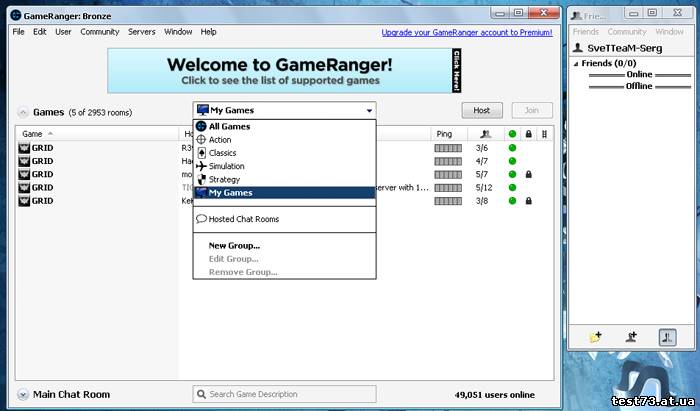The image size is (700, 411).
Task: Select Strategy category in dropdown
Action: (284, 179)
